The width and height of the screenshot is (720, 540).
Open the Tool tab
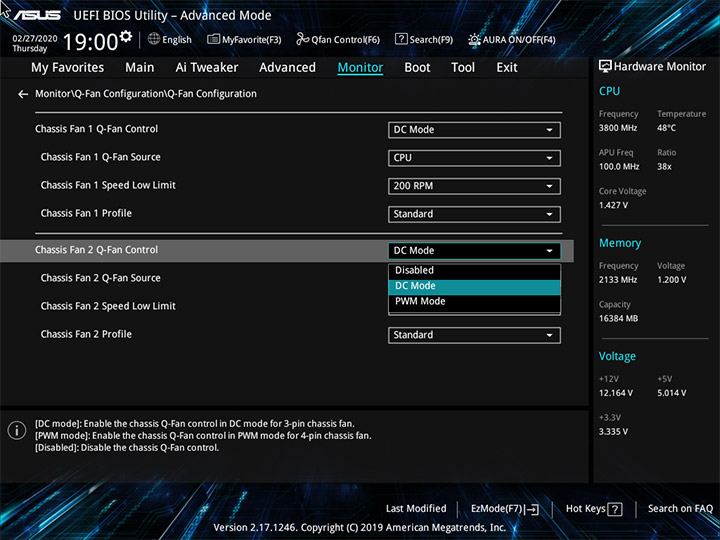(463, 68)
